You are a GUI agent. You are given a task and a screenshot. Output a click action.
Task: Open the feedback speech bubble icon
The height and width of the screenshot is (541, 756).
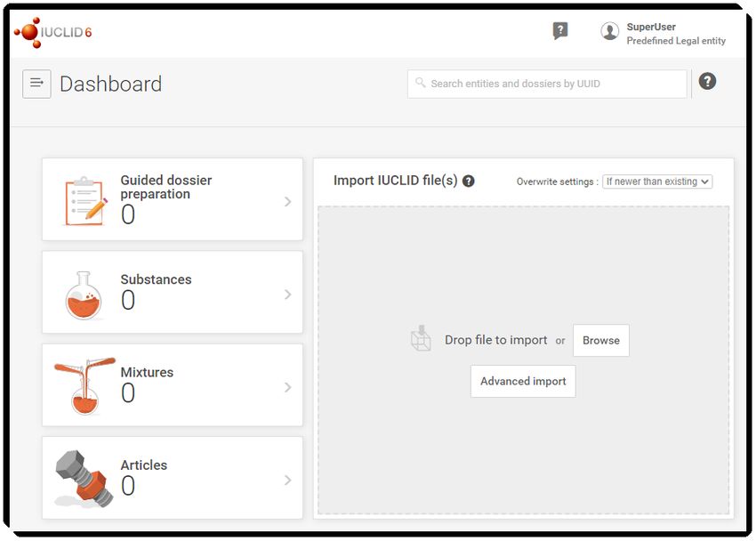pyautogui.click(x=559, y=31)
